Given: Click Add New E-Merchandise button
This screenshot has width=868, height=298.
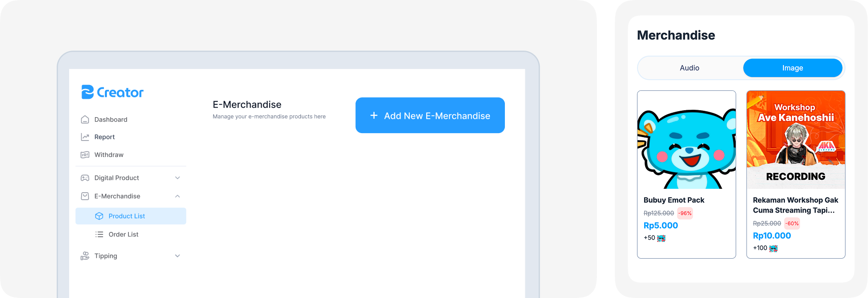Looking at the screenshot, I should [430, 115].
